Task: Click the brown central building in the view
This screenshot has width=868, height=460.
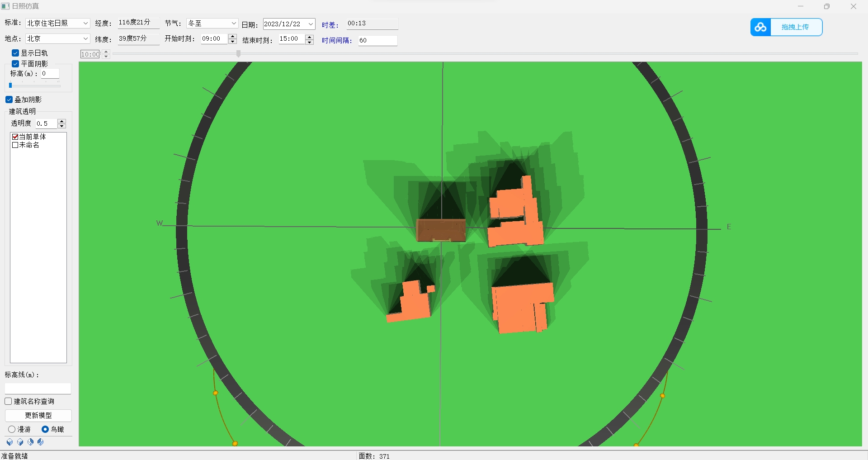Action: tap(441, 230)
